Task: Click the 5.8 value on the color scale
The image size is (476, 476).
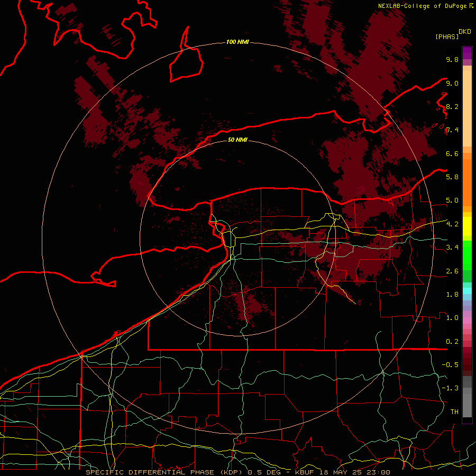Action: pos(452,177)
